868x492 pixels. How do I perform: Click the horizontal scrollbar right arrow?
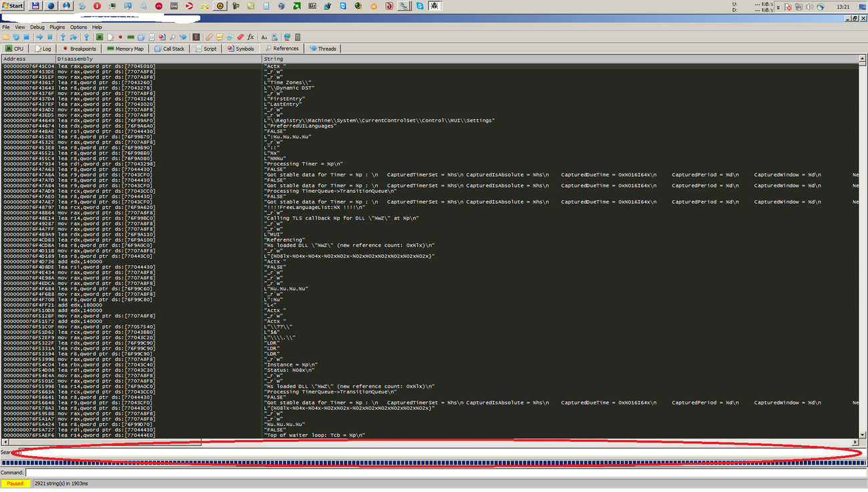(x=855, y=443)
